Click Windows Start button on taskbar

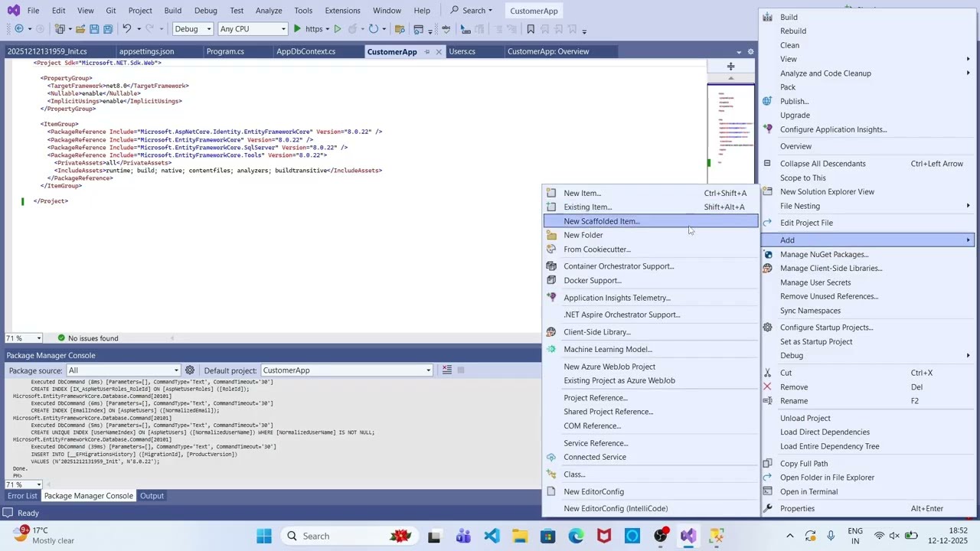(264, 536)
